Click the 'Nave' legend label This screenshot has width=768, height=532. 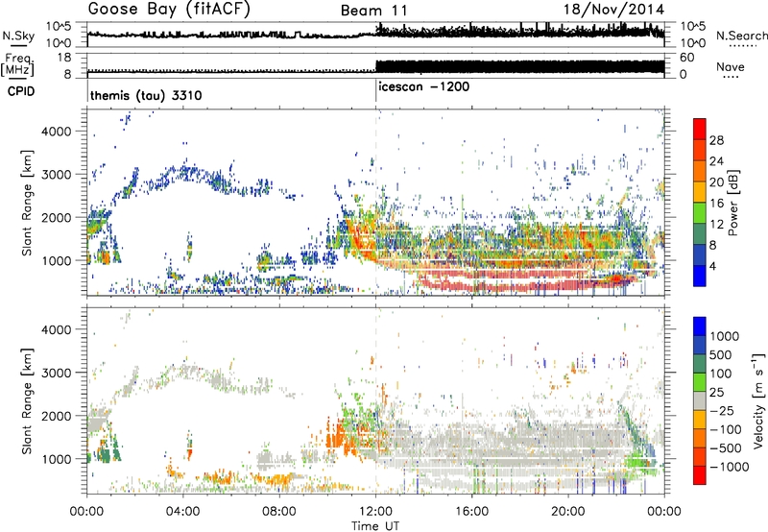(731, 66)
